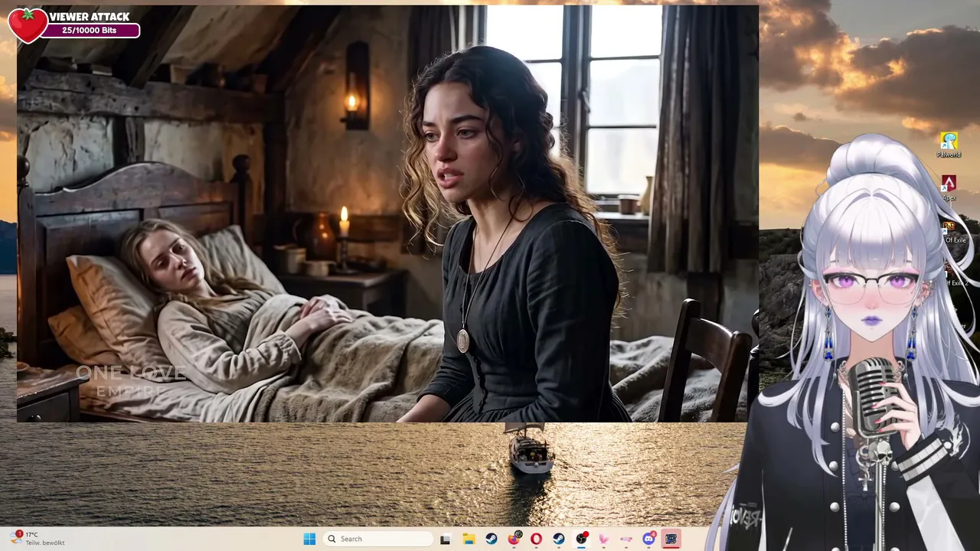Viewport: 980px width, 551px height.
Task: Click the VIEWER ATTACK heading text
Action: tap(90, 16)
